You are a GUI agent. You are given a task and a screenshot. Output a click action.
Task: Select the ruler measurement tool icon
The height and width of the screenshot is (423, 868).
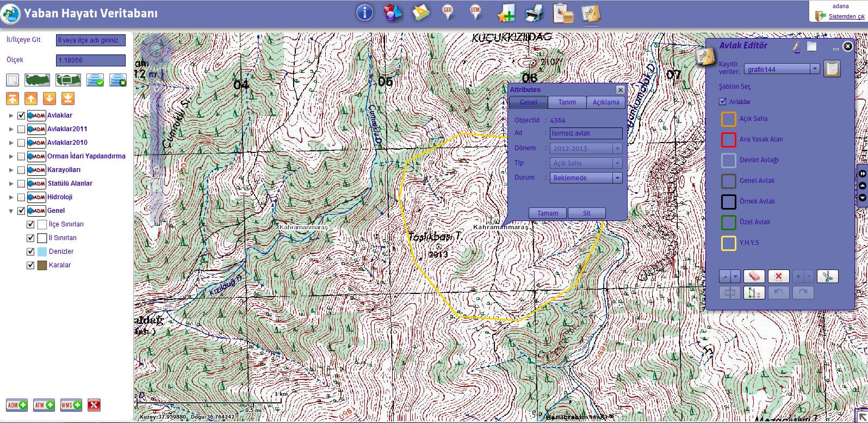click(421, 12)
